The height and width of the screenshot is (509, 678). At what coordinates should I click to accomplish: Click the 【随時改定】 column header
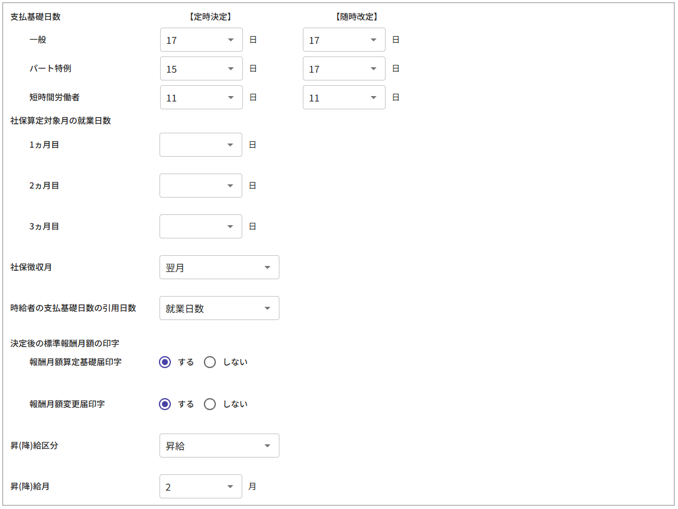coord(356,17)
